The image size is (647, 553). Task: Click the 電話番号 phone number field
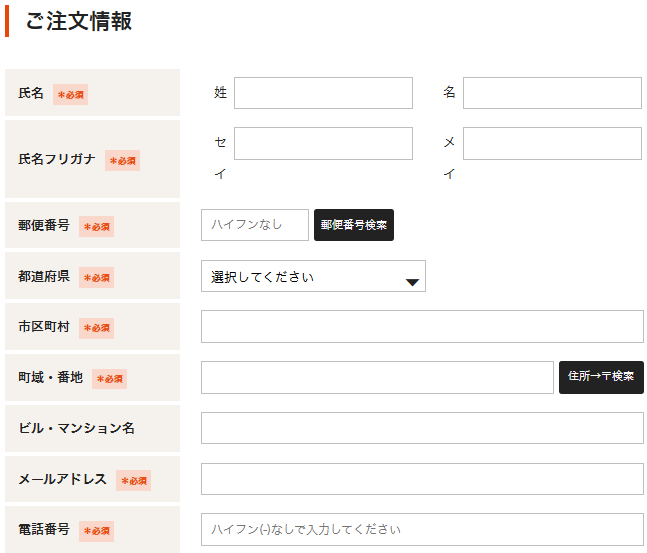[x=422, y=529]
